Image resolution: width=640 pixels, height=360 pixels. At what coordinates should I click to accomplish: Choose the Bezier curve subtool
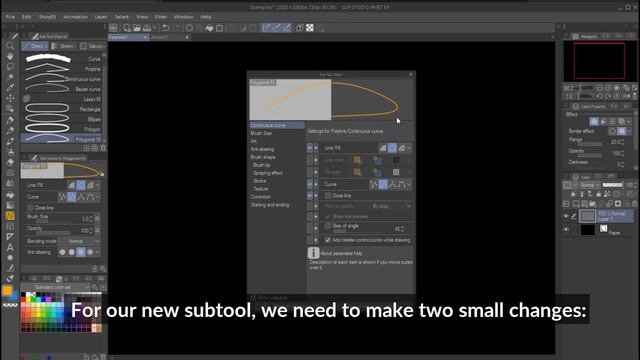62,89
